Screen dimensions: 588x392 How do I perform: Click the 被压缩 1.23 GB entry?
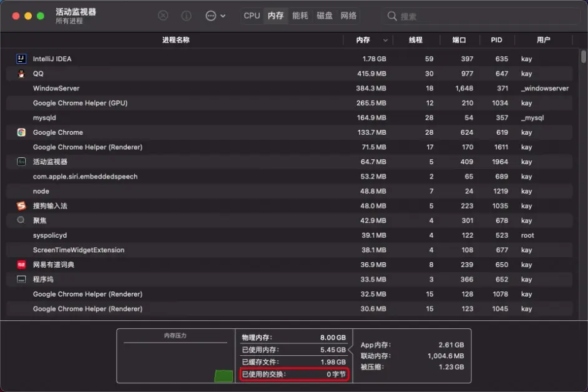pos(412,367)
